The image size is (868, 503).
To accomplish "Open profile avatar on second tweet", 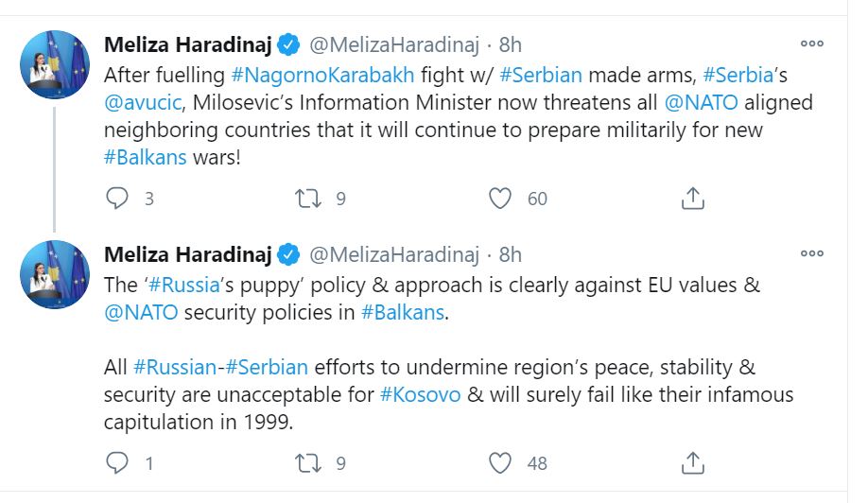I will [x=55, y=274].
